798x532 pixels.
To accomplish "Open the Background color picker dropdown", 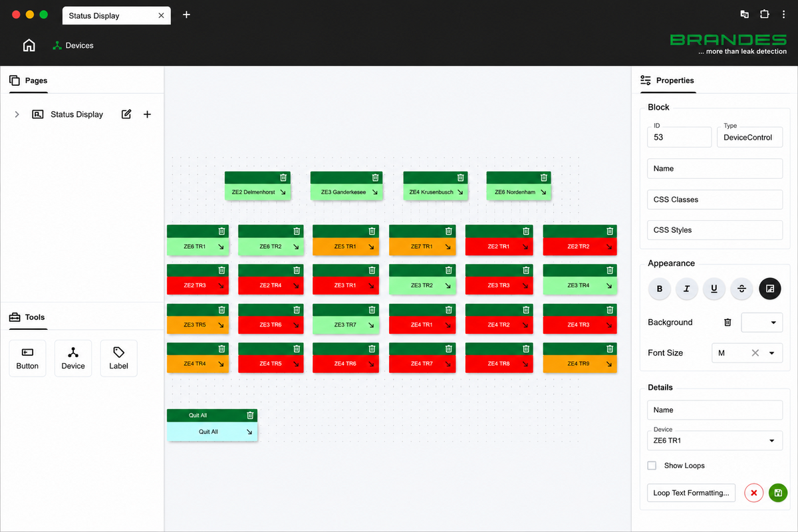I will (x=762, y=322).
